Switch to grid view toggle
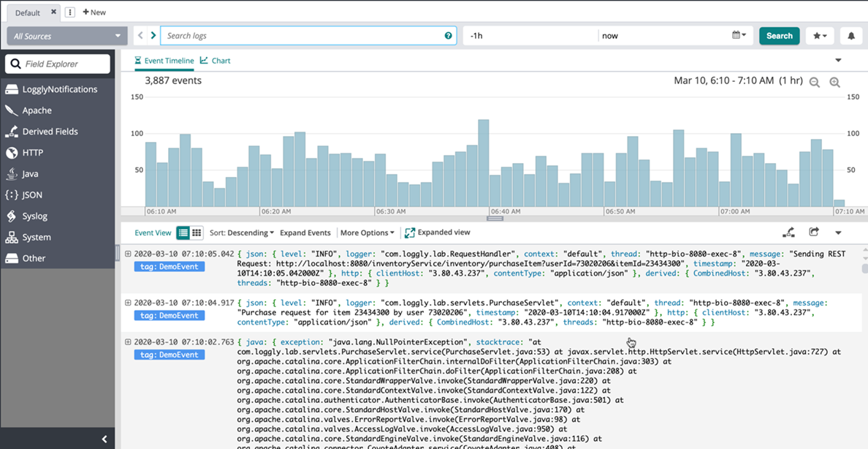 pyautogui.click(x=197, y=233)
